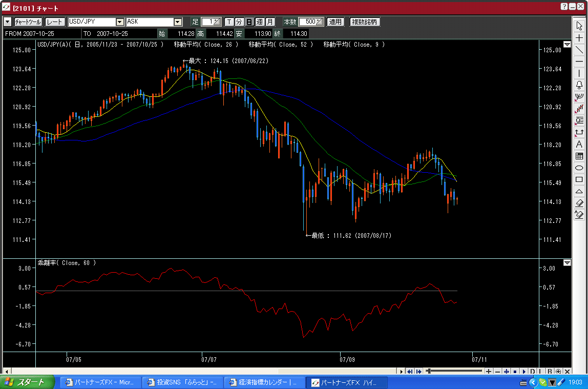
Task: Expand the 乖離率 indicator panel menu arrow
Action: click(567, 263)
